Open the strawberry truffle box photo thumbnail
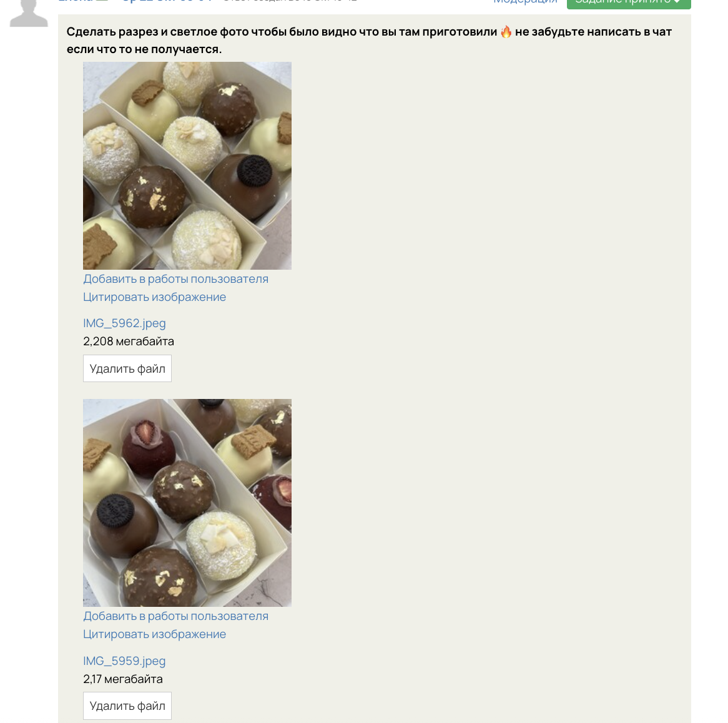 [x=187, y=503]
